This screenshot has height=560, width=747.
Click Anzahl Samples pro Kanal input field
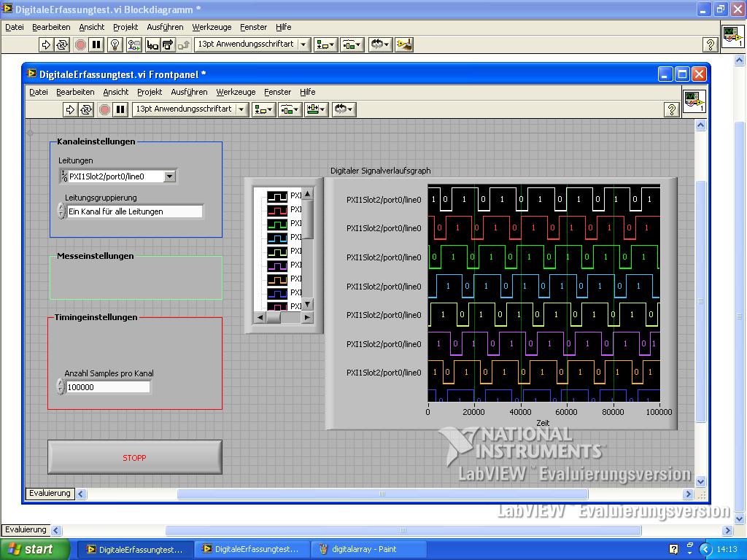108,387
